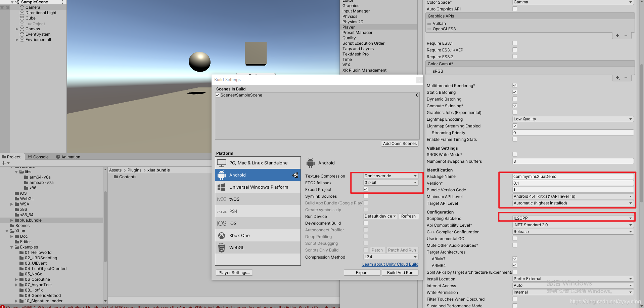Image resolution: width=644 pixels, height=308 pixels.
Task: Enable the Dynamic Batching checkbox
Action: [515, 99]
